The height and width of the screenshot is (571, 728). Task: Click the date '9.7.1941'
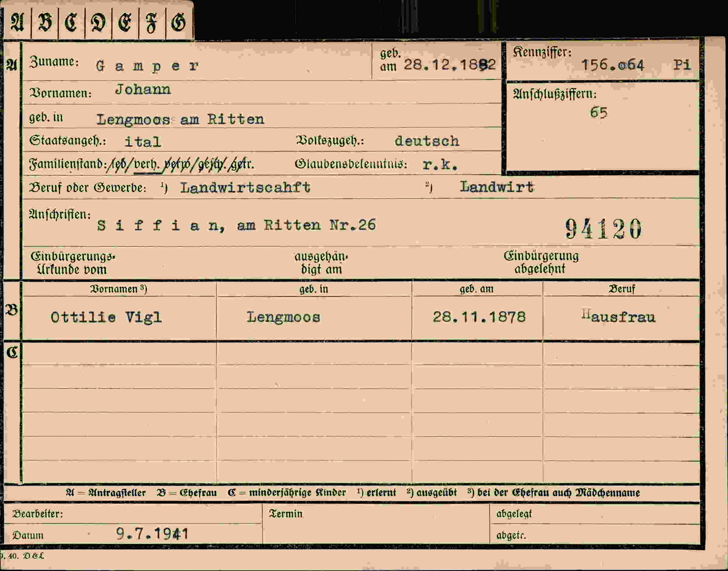click(153, 534)
